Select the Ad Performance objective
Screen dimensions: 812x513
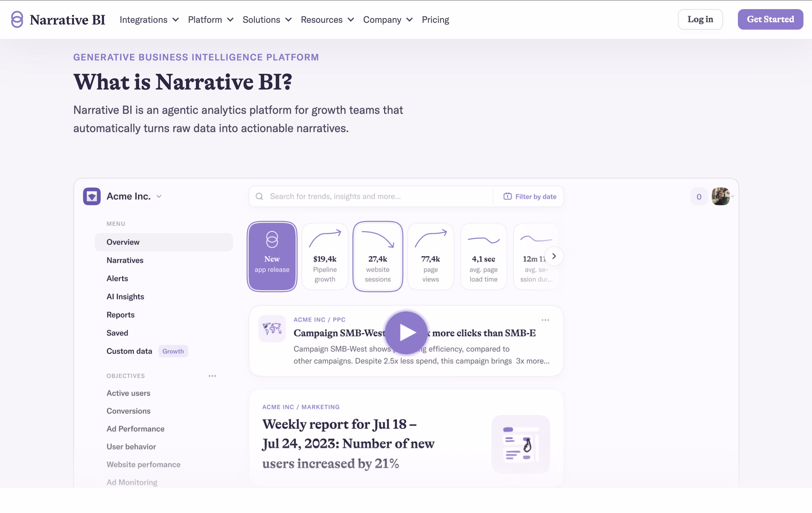pos(135,429)
